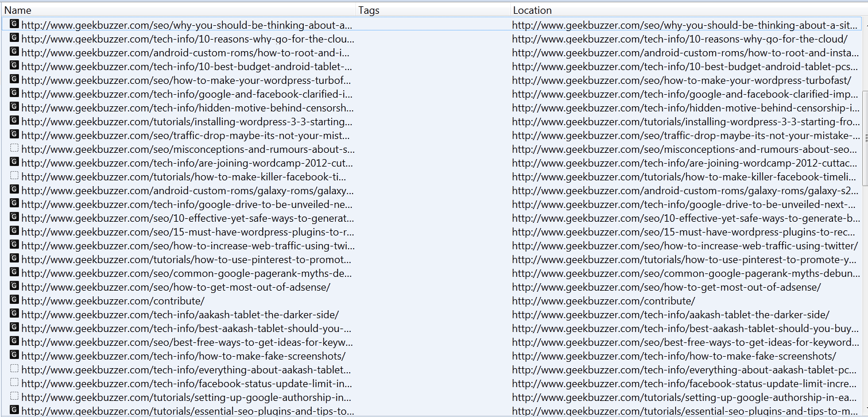Click the favicon of the google-drive-to-be-unveiled row
The height and width of the screenshot is (417, 868).
coord(14,203)
